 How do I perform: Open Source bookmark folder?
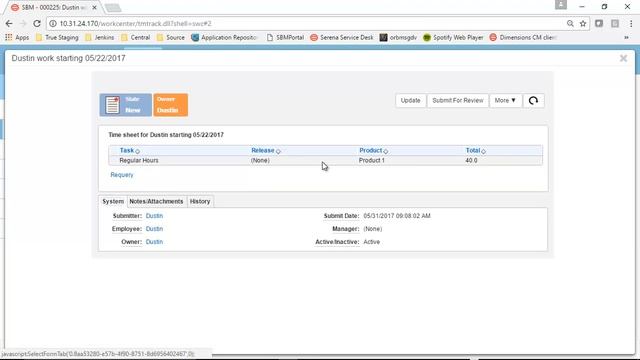[171, 38]
